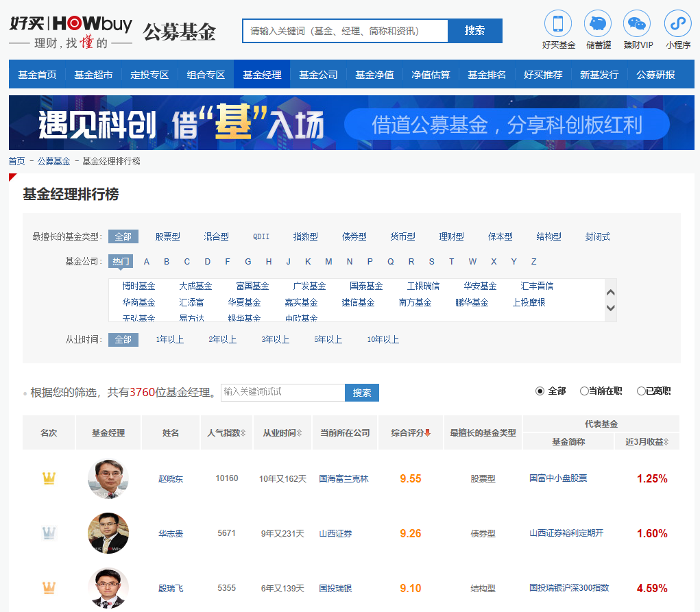
Task: Switch to the 基金公司 navigation tab
Action: pos(319,75)
